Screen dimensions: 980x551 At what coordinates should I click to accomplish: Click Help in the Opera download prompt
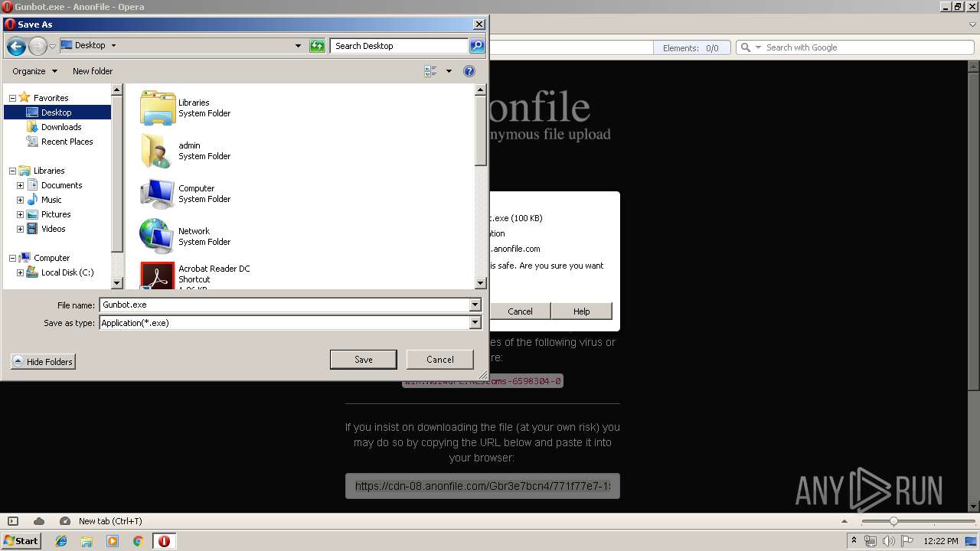[582, 311]
